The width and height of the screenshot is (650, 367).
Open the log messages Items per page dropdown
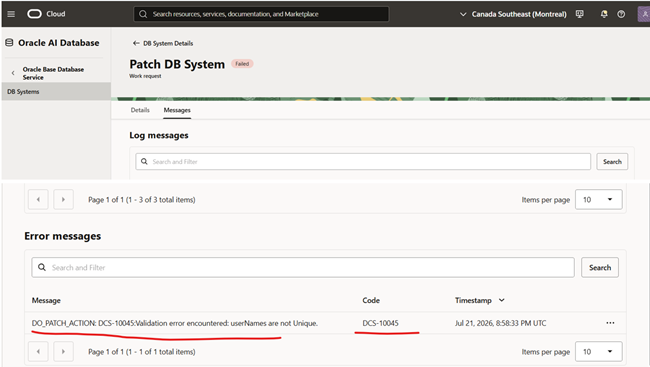pos(599,199)
